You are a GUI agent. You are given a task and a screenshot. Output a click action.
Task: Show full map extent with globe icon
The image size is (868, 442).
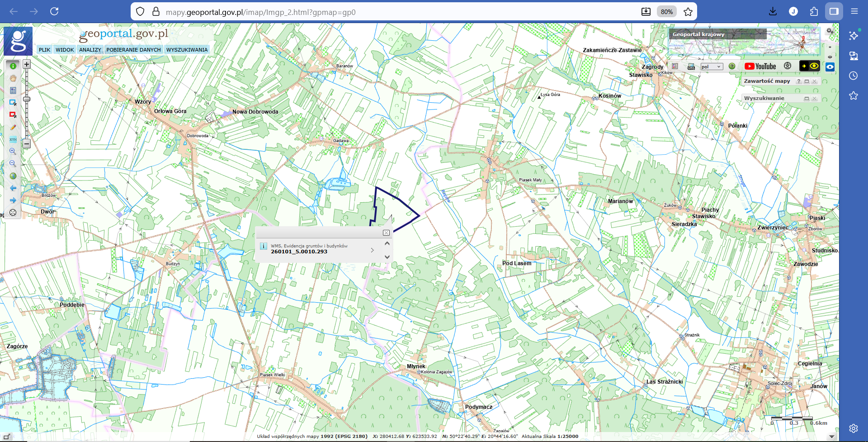[x=13, y=176]
